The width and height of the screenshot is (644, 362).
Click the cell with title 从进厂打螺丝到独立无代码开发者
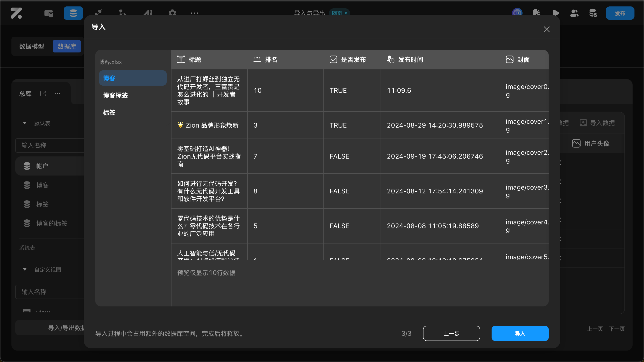tap(209, 90)
